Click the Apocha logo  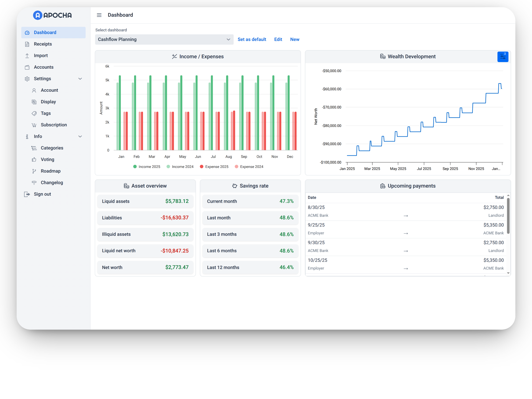[x=52, y=15]
